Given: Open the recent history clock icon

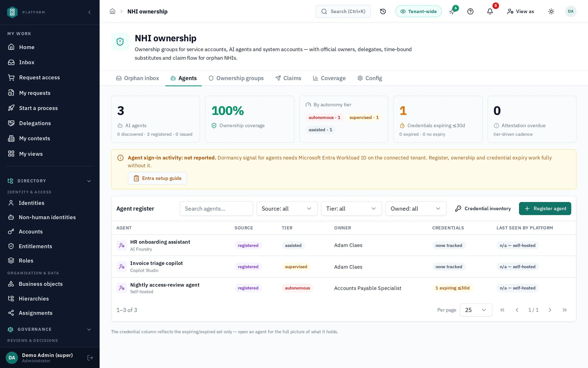Looking at the screenshot, I should pos(383,11).
